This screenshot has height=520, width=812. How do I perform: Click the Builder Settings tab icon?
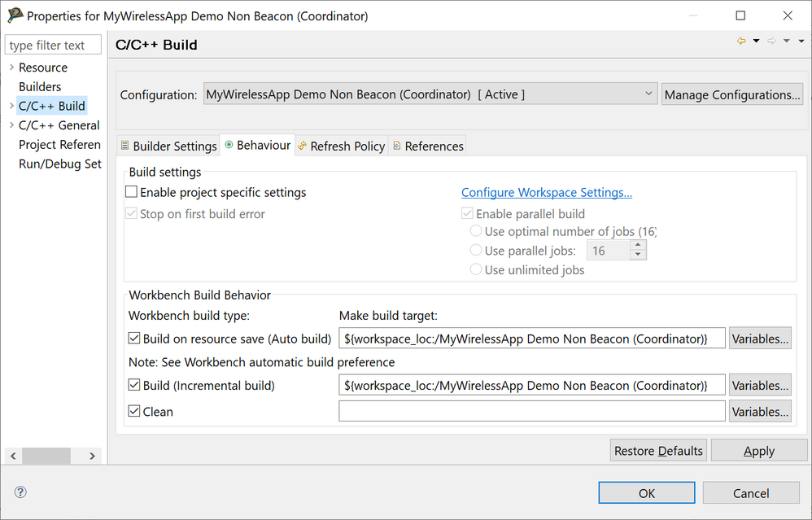[x=124, y=146]
